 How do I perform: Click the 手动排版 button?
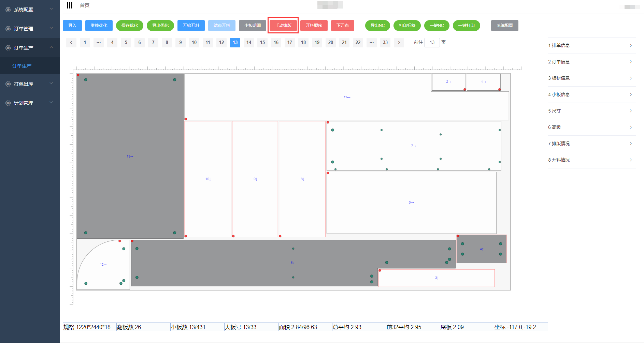pos(283,26)
